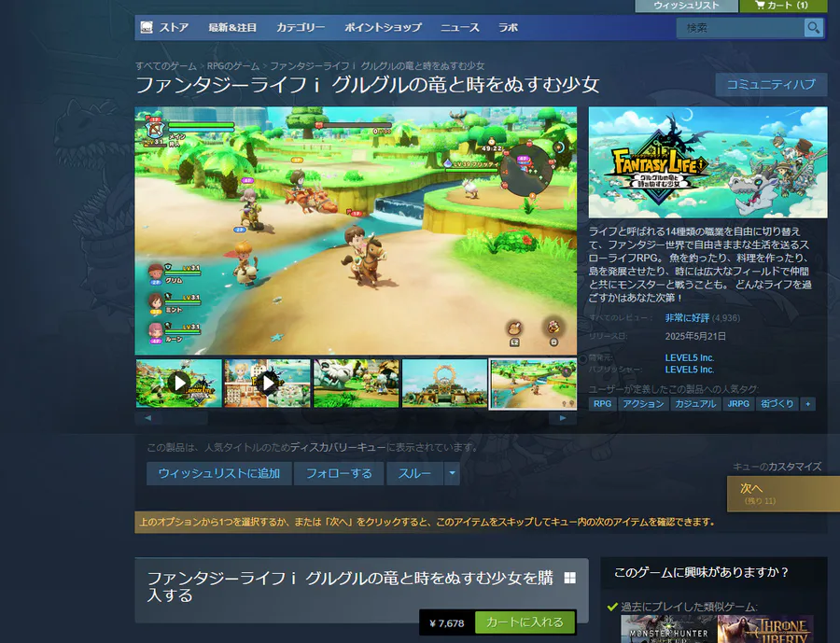Screen dimensions: 840x643
Task: Click the thumbnail strip scrollbar handle
Action: 185,418
